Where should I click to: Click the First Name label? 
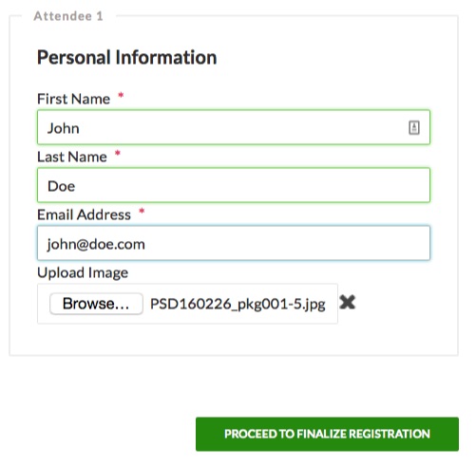coord(73,99)
